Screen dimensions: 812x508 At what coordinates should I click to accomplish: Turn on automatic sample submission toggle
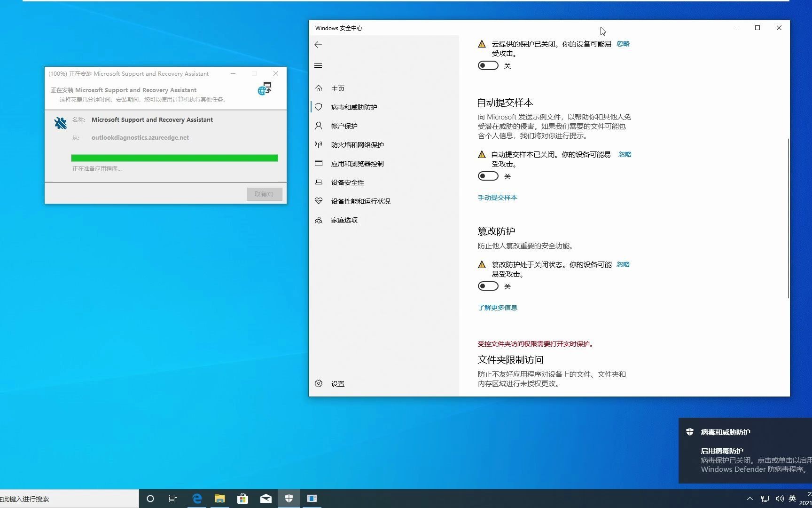488,176
